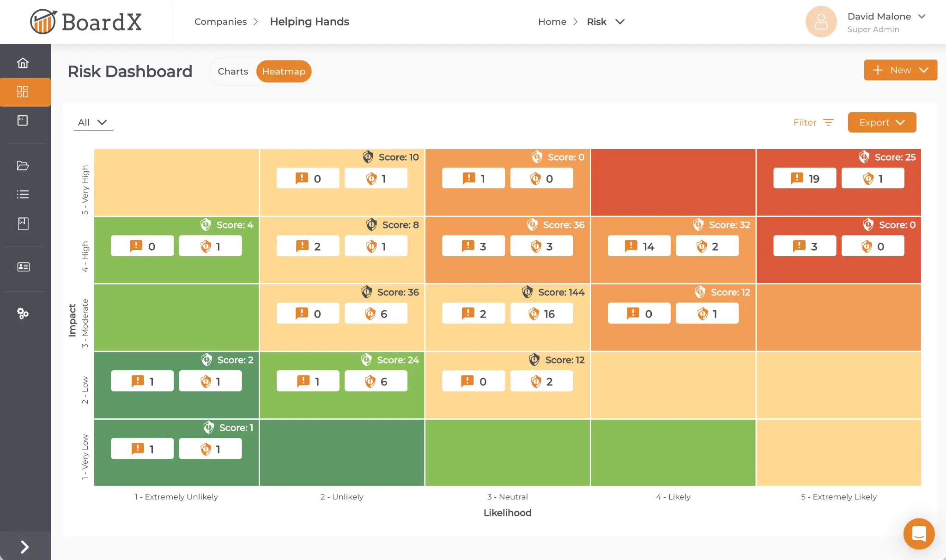Open the All dropdown filter

93,122
